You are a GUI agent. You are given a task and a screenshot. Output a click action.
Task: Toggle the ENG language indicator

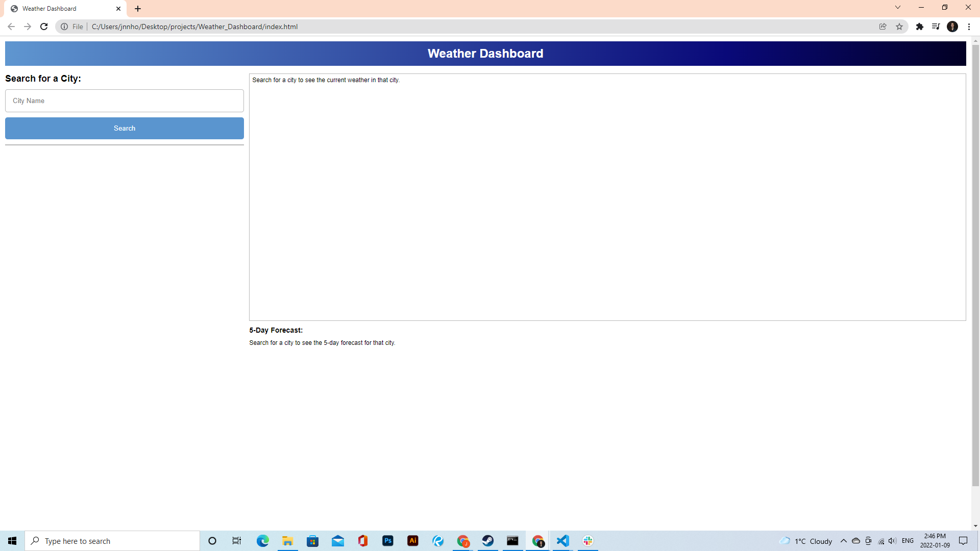coord(908,541)
